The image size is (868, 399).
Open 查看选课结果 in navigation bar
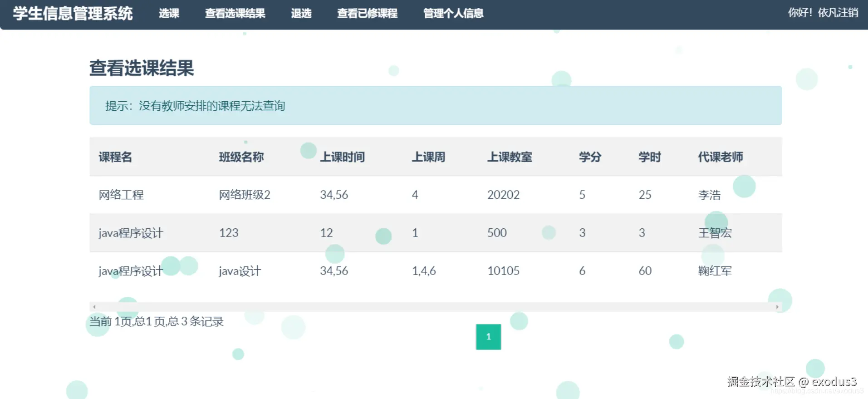235,13
